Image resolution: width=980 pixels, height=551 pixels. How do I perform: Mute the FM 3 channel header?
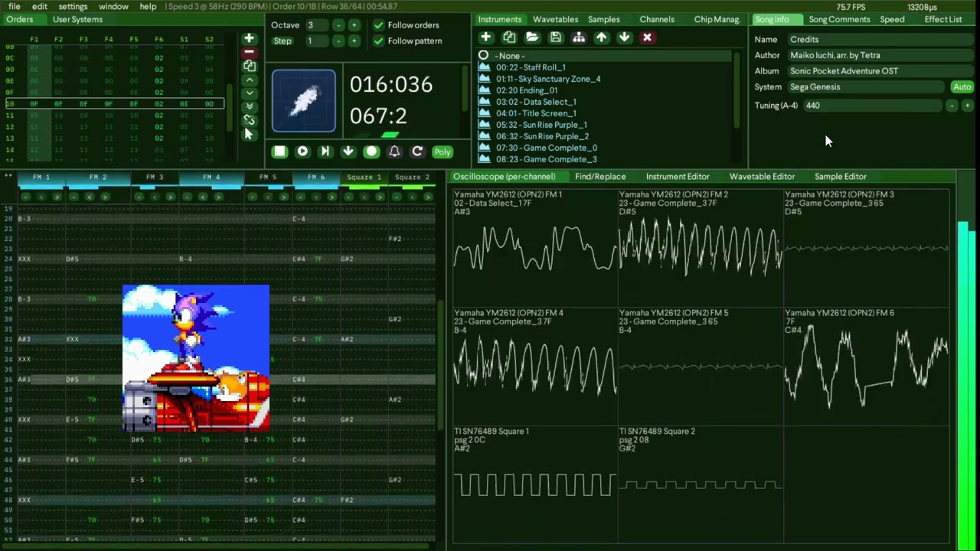(x=155, y=178)
